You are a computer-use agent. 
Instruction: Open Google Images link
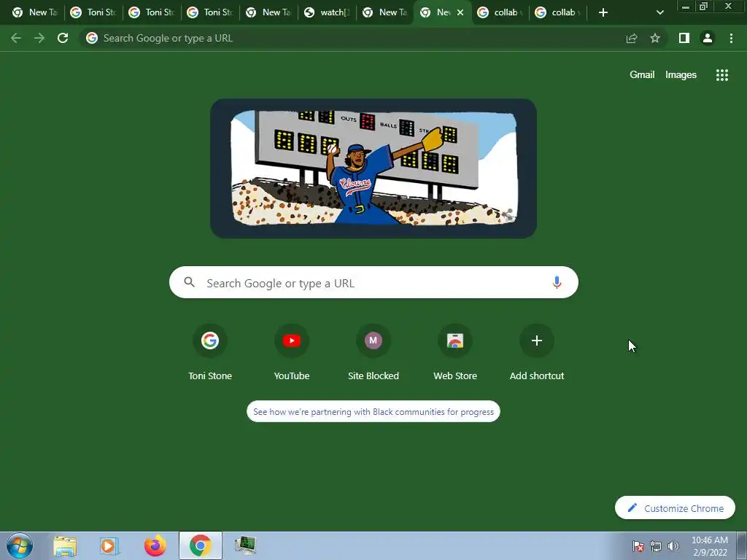(681, 75)
